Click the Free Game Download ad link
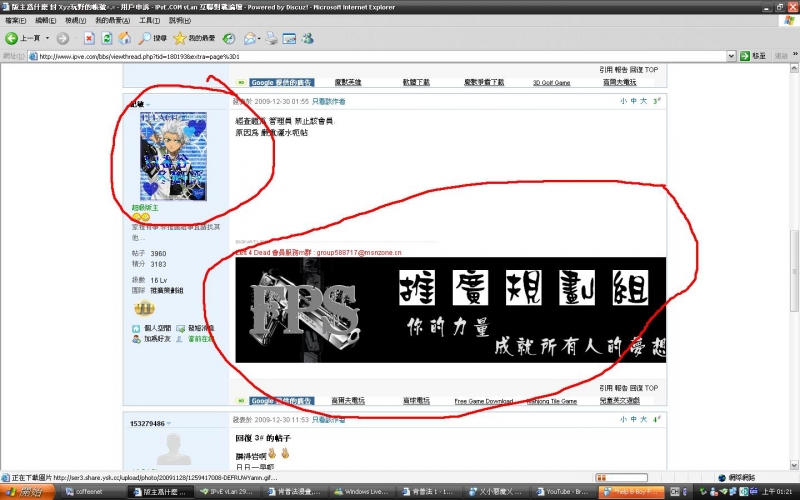This screenshot has height=500, width=800. coord(484,401)
